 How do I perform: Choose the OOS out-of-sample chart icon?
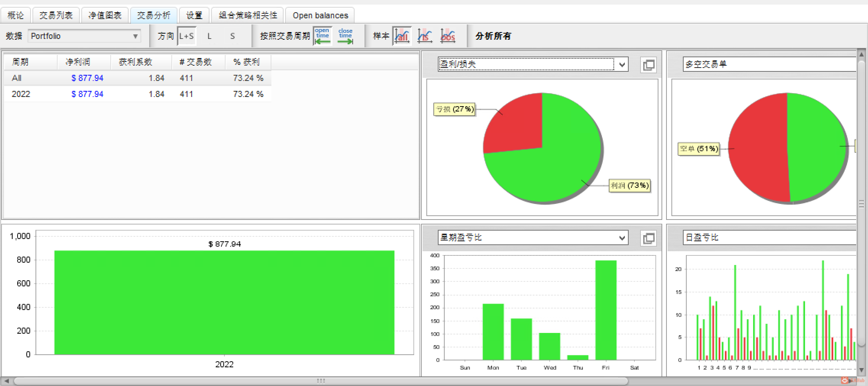(448, 36)
